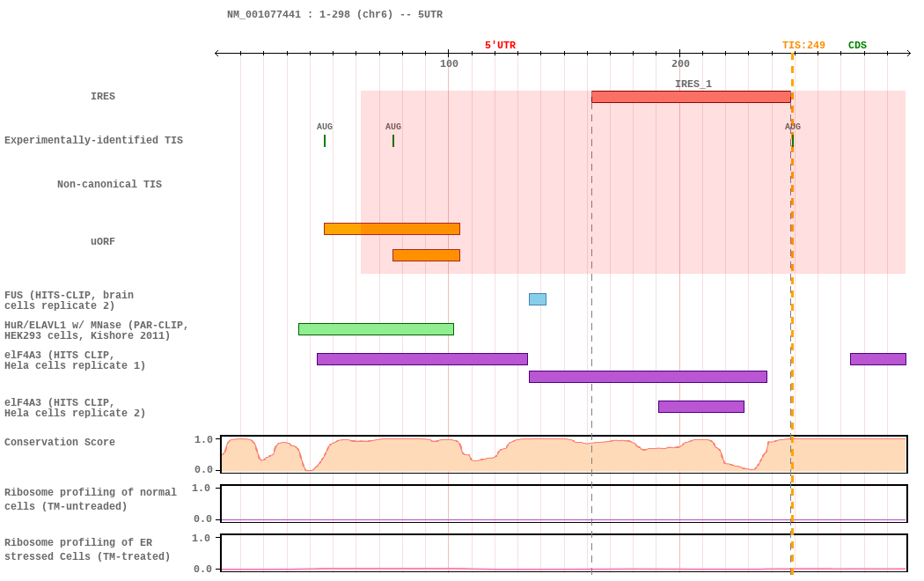Screen dimensions: 924x581
Task: Click the red IRES_1 region bar
Action: [690, 97]
